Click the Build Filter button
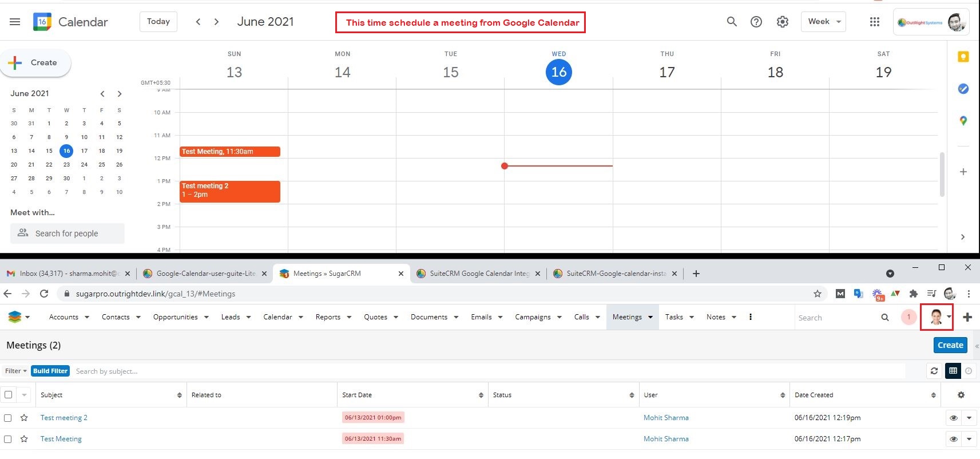The height and width of the screenshot is (459, 980). [x=50, y=371]
